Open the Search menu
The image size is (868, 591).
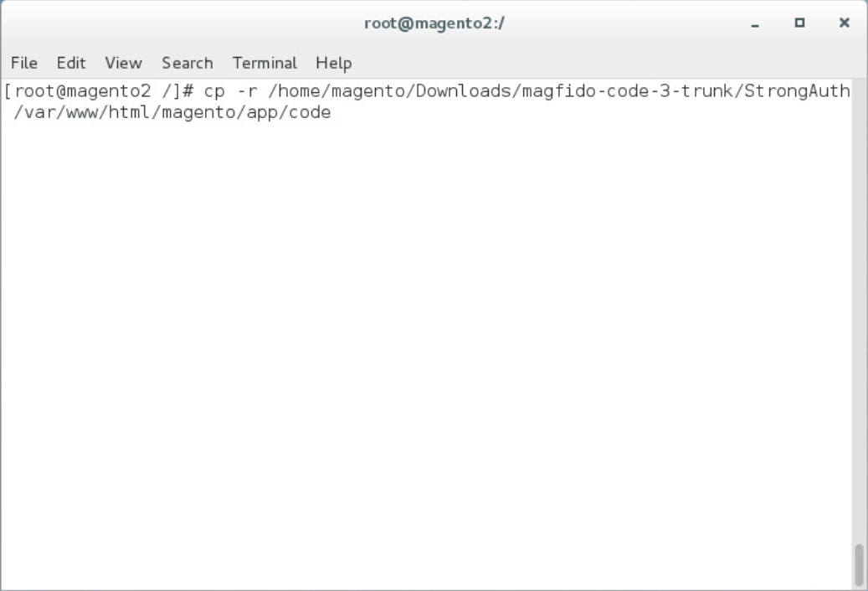187,63
